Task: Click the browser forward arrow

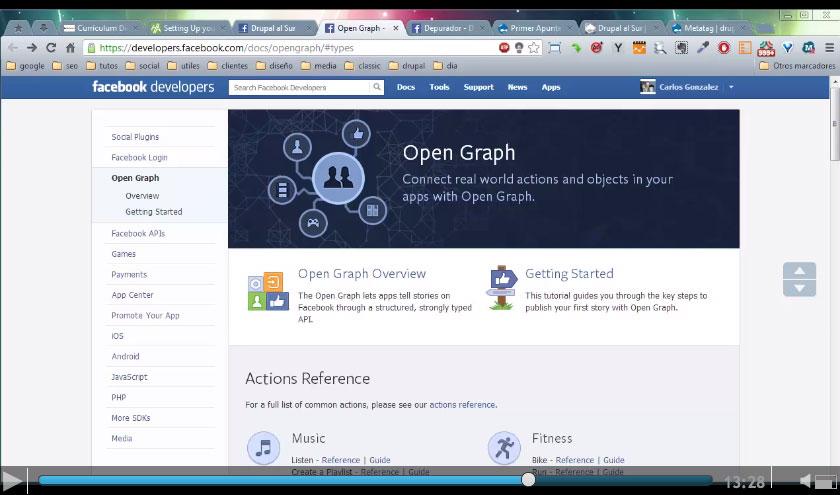Action: click(32, 48)
